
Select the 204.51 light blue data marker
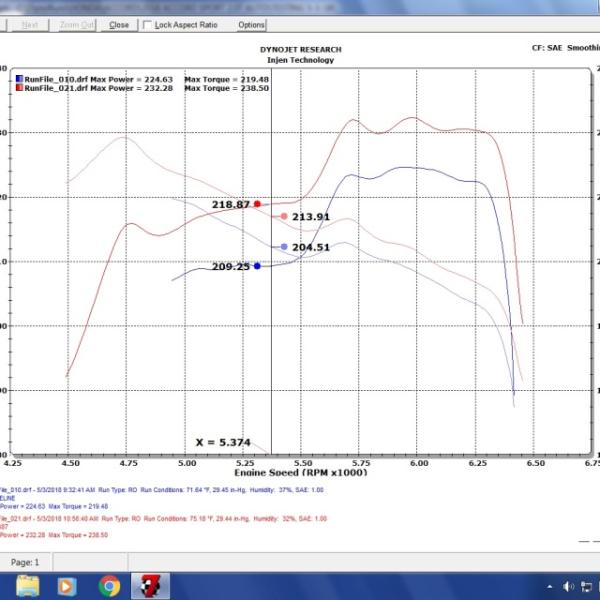(x=284, y=247)
